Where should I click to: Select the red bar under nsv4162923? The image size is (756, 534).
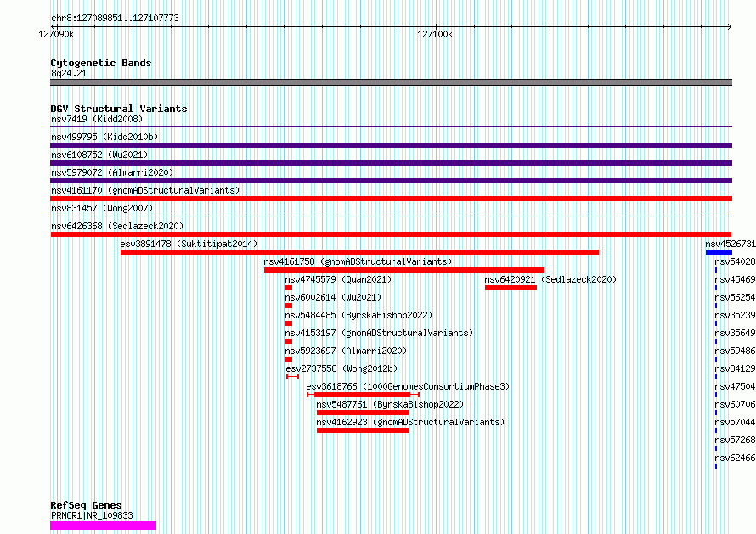[x=363, y=430]
